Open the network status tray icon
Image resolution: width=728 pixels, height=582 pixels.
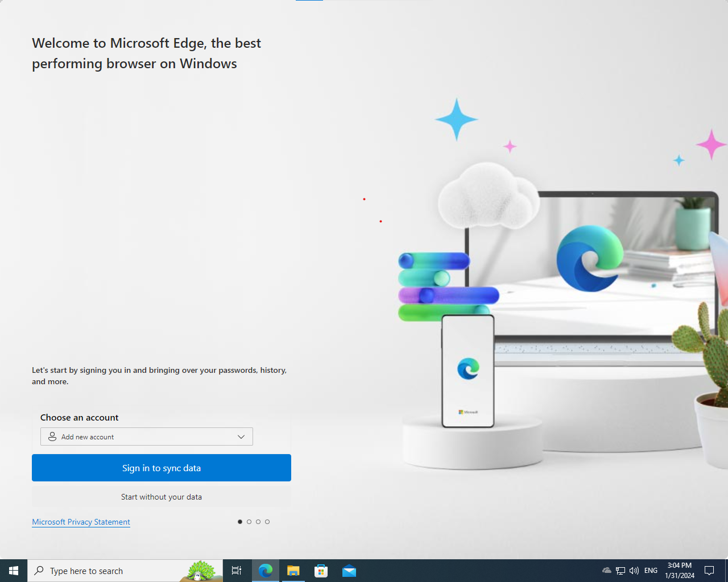tap(621, 571)
